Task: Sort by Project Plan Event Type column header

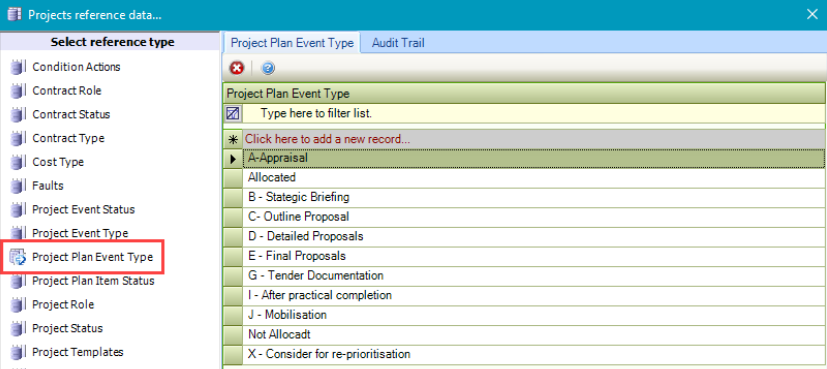Action: (x=524, y=94)
